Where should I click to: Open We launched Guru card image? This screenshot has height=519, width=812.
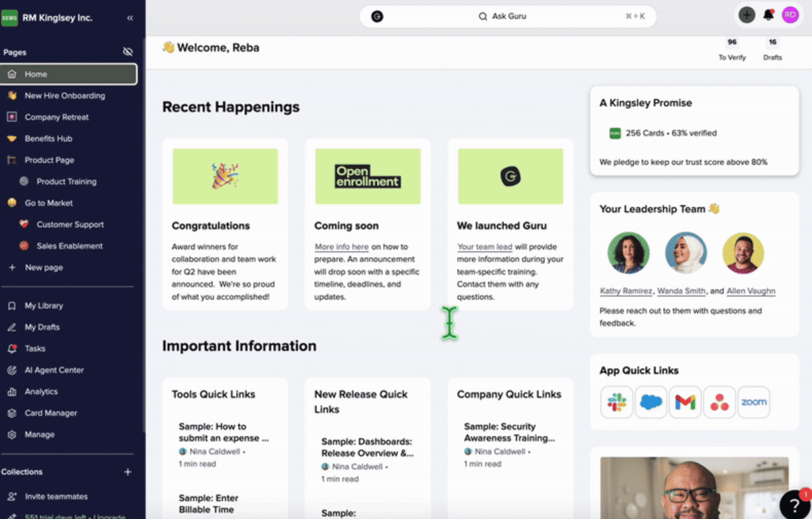(x=510, y=176)
